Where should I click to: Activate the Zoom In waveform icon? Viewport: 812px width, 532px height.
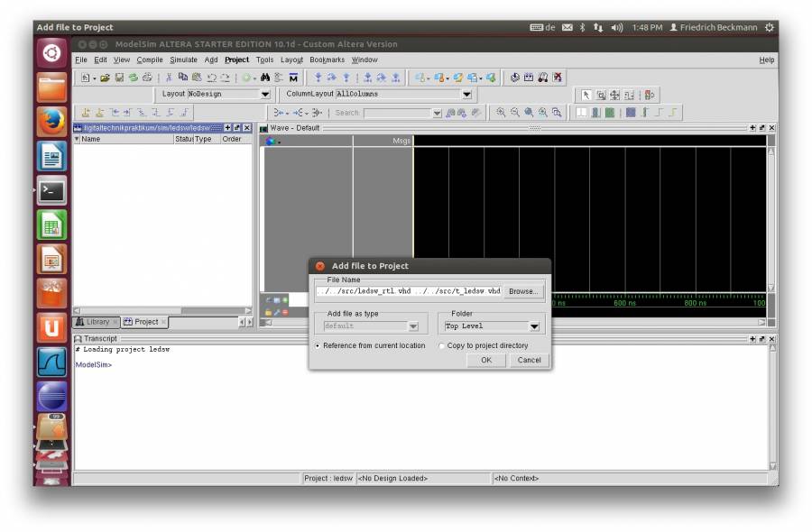[x=500, y=111]
